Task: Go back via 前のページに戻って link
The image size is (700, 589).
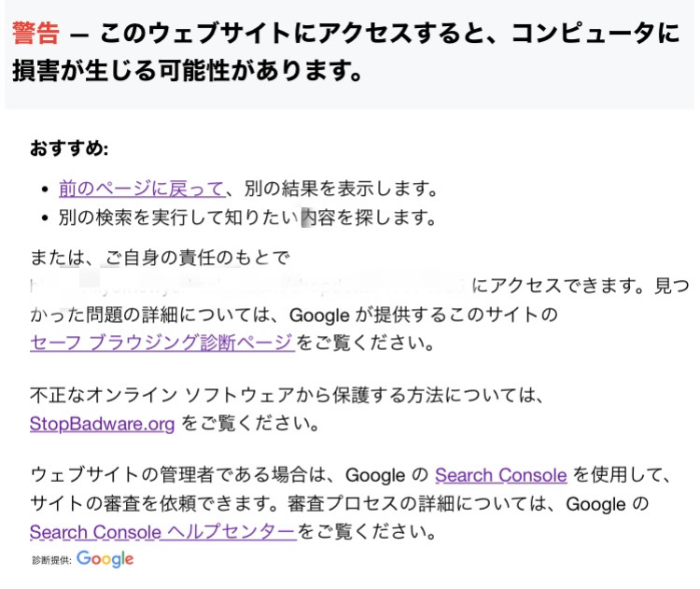Action: pyautogui.click(x=141, y=189)
